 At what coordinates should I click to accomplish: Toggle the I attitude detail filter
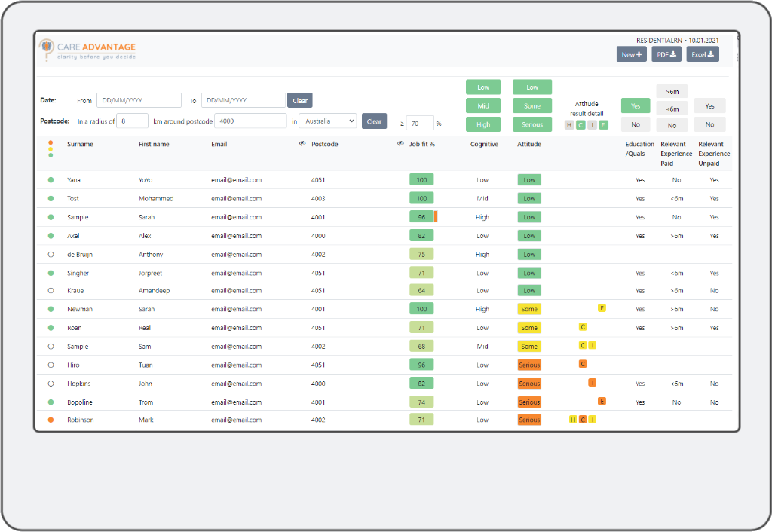coord(593,125)
